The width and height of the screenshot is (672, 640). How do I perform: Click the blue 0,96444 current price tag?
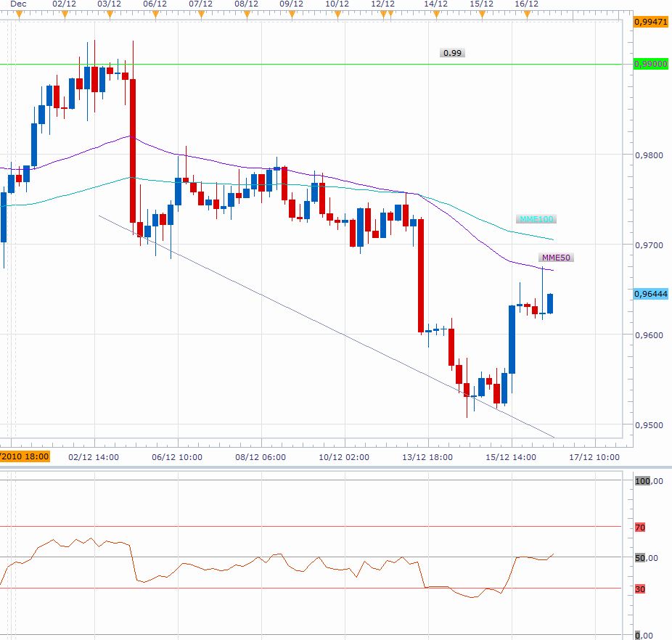coord(650,294)
